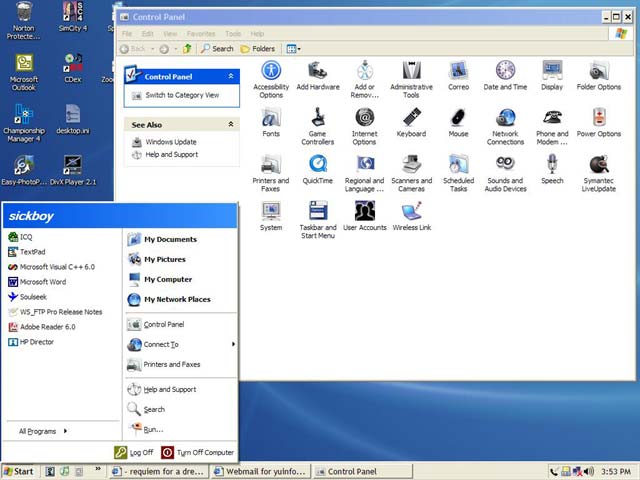Click the volume tray icon

pyautogui.click(x=588, y=472)
